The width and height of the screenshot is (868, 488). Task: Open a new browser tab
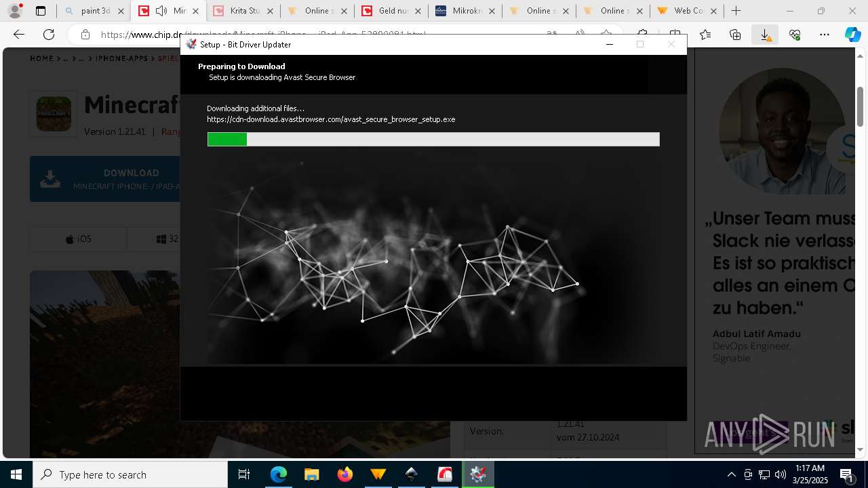point(736,11)
